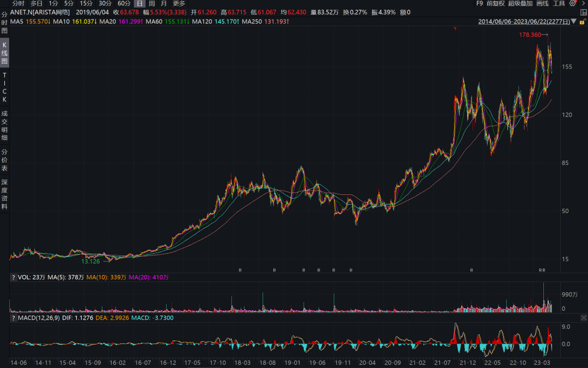Select the 1分 period
The width and height of the screenshot is (588, 368).
point(53,3)
